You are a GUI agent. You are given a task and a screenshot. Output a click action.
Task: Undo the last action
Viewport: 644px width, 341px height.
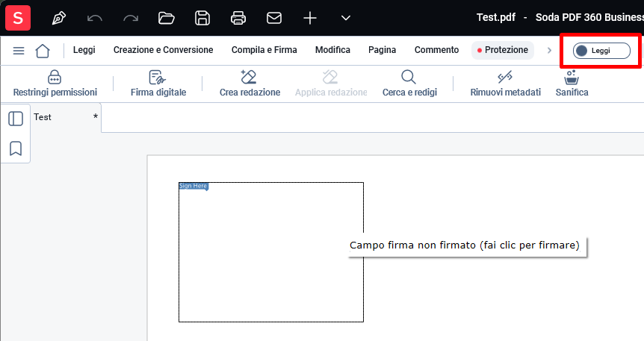tap(95, 18)
